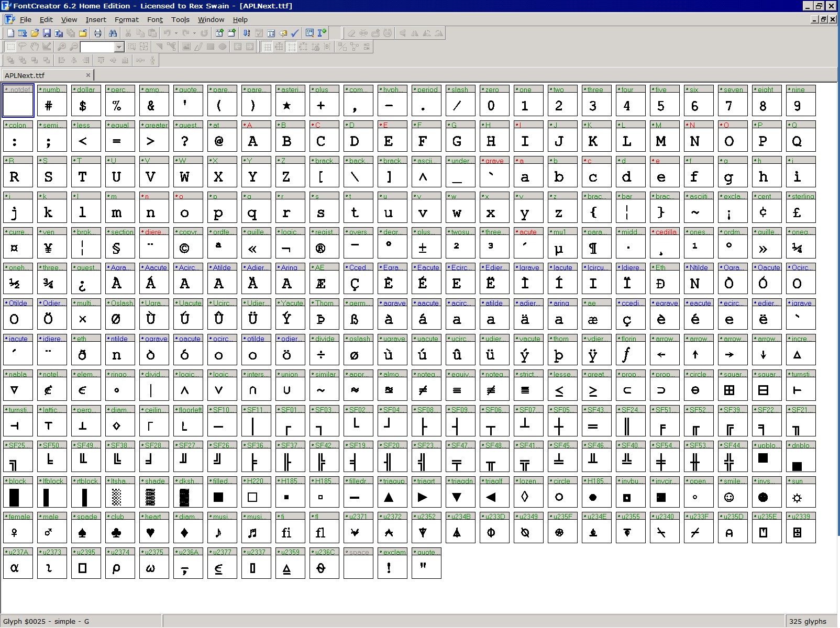
Task: Select the APLNext.ttf document tab
Action: point(47,75)
